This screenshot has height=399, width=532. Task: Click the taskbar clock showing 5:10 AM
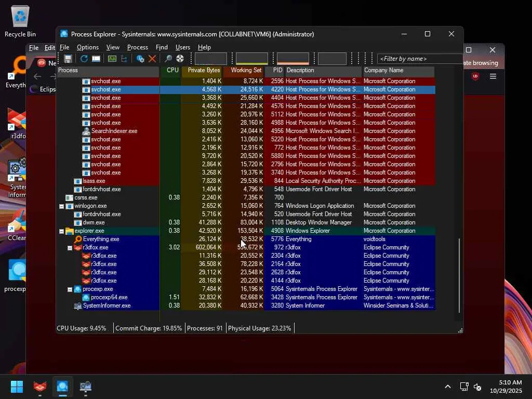click(506, 387)
